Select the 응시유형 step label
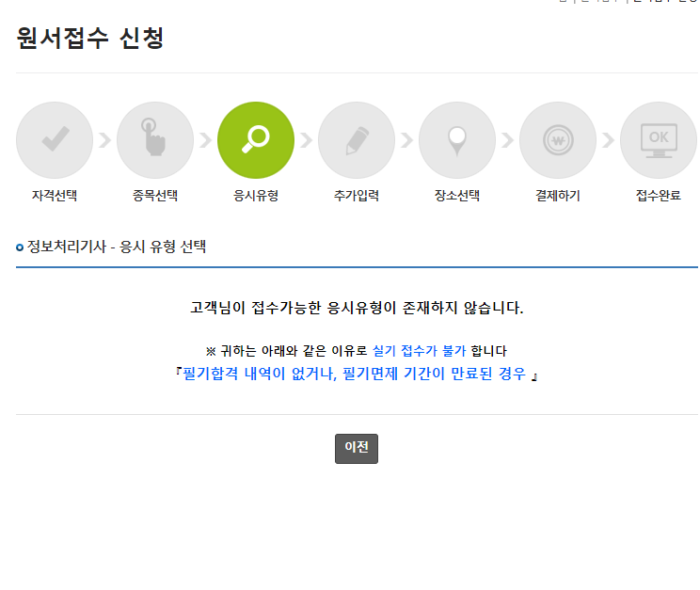This screenshot has height=590, width=700. click(x=256, y=196)
